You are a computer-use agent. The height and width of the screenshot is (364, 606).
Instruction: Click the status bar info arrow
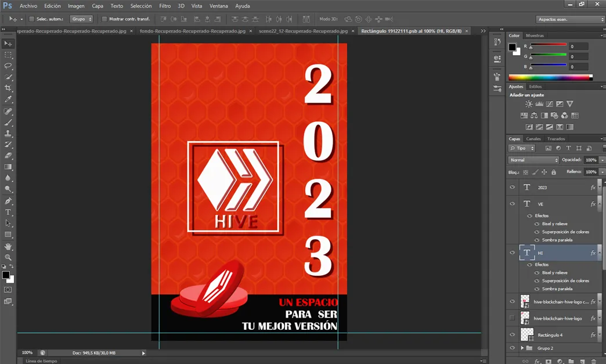point(143,353)
